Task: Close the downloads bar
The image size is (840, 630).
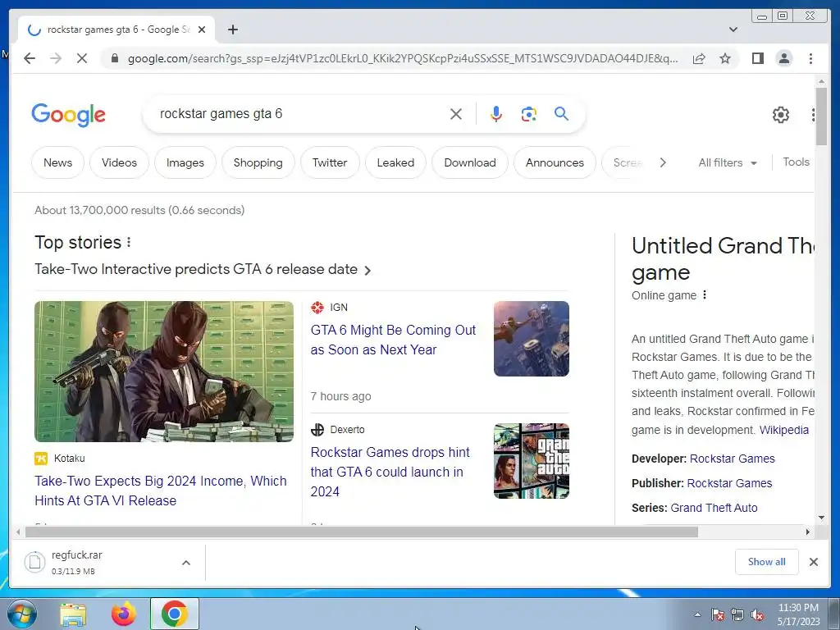Action: (813, 561)
